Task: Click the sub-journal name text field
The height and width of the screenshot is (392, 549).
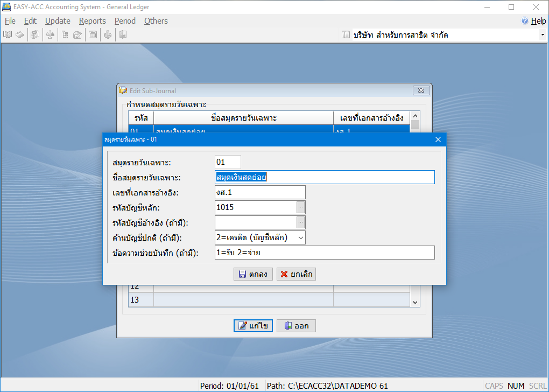Action: [324, 177]
